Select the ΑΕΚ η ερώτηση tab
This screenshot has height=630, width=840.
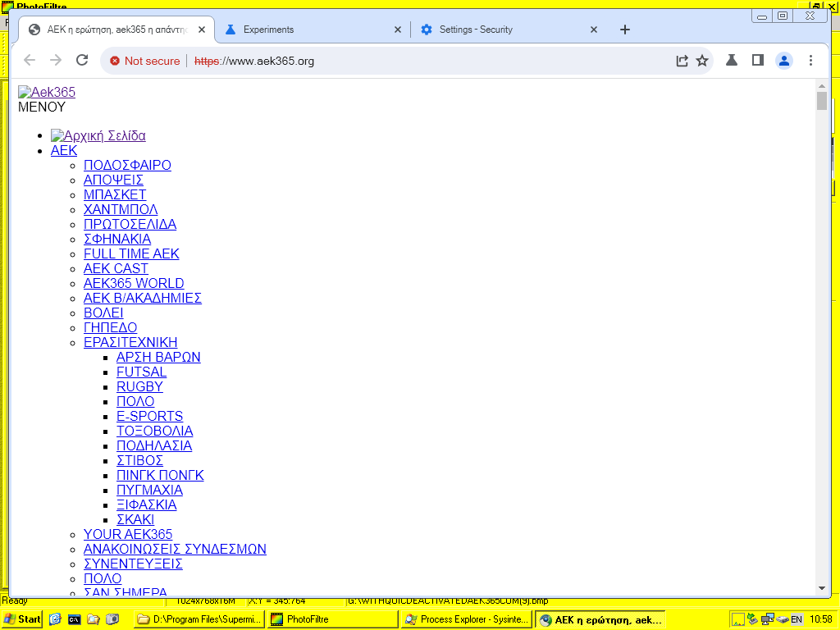(116, 30)
